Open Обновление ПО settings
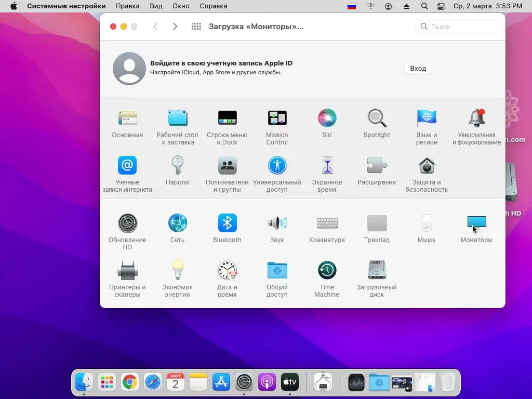 pos(127,232)
